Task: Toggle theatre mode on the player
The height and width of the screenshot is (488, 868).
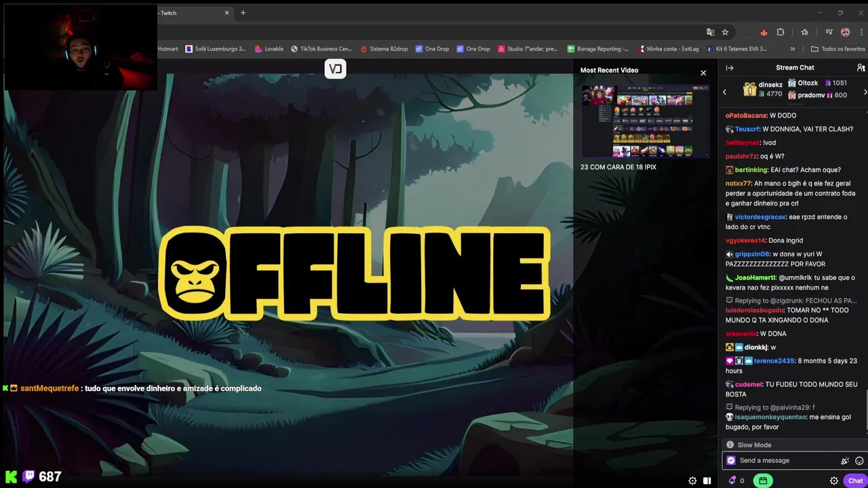Action: (x=707, y=481)
